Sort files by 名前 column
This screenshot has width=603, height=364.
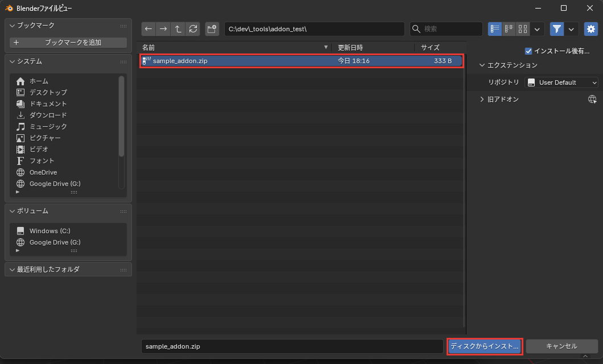[x=234, y=48]
